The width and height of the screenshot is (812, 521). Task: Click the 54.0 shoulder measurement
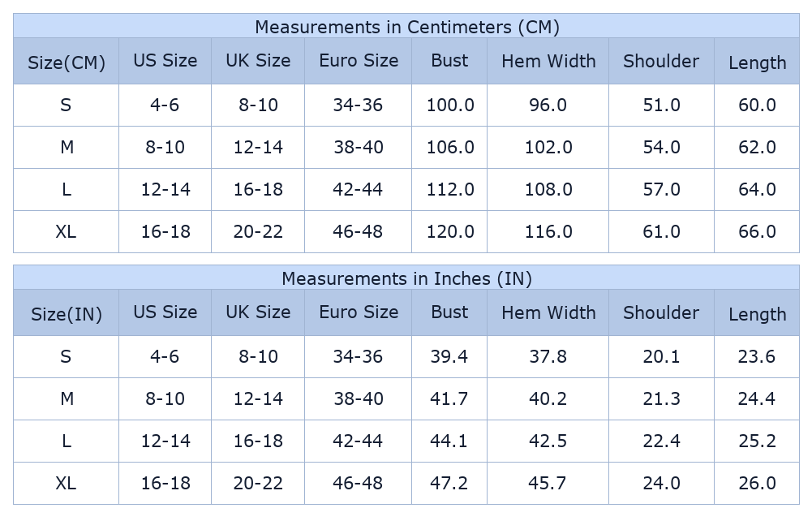coord(661,147)
